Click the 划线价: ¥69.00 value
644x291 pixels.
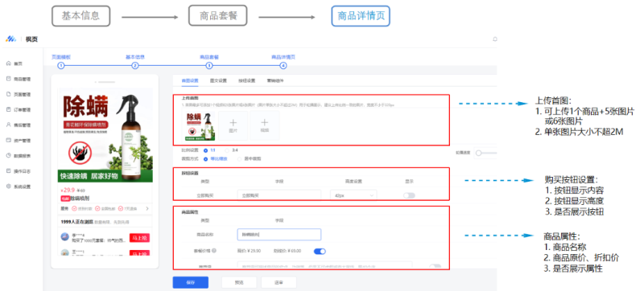[x=287, y=251]
